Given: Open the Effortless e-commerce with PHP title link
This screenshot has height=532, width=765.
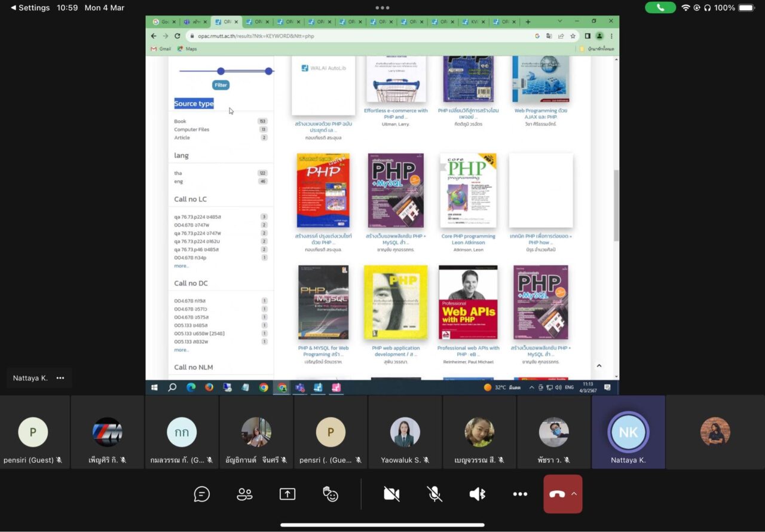Looking at the screenshot, I should [x=396, y=114].
